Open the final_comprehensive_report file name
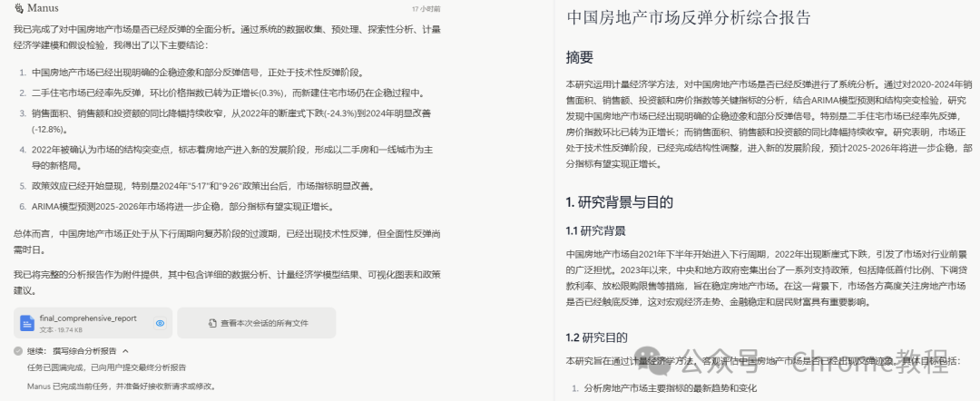The height and width of the screenshot is (401, 980). (x=87, y=318)
